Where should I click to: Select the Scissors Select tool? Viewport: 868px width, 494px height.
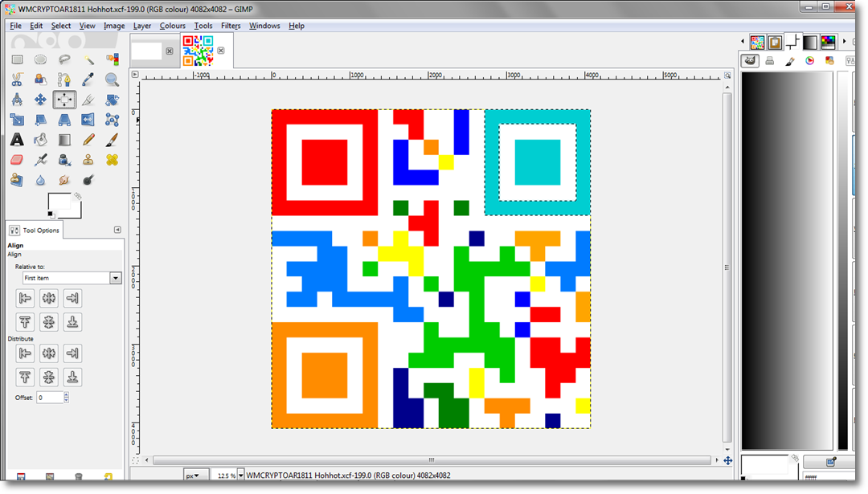coord(17,80)
